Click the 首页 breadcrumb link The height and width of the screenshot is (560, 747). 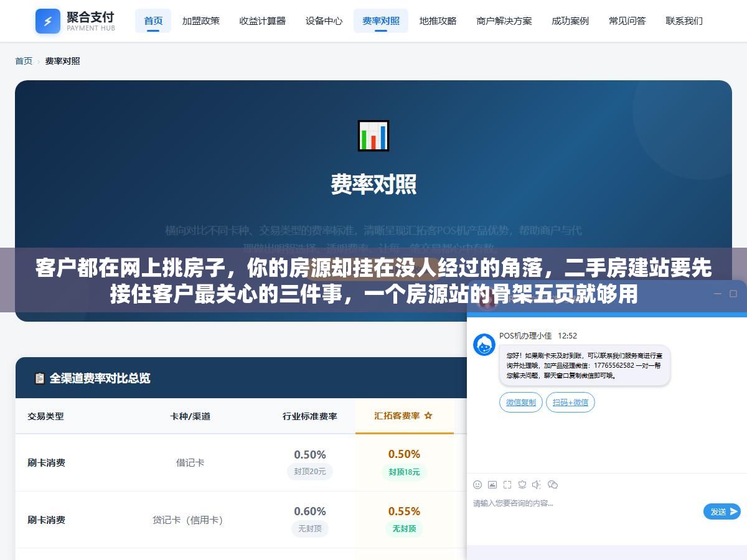[x=24, y=61]
